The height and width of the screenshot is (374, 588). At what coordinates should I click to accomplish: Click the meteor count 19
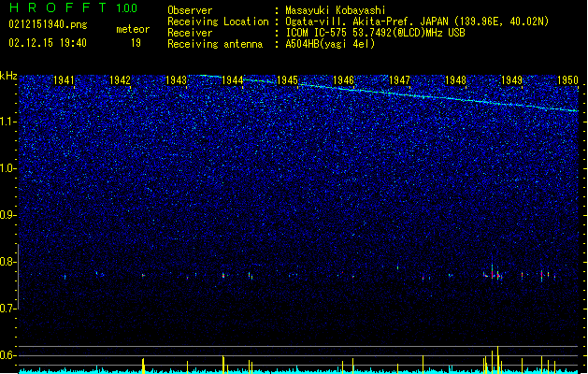[x=136, y=43]
